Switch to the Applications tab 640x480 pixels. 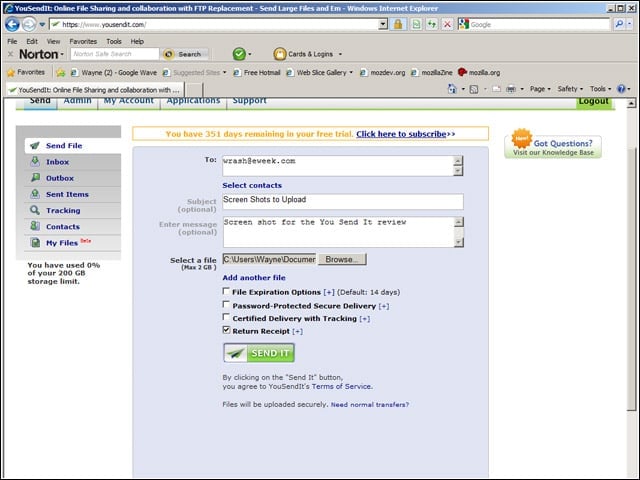[193, 102]
